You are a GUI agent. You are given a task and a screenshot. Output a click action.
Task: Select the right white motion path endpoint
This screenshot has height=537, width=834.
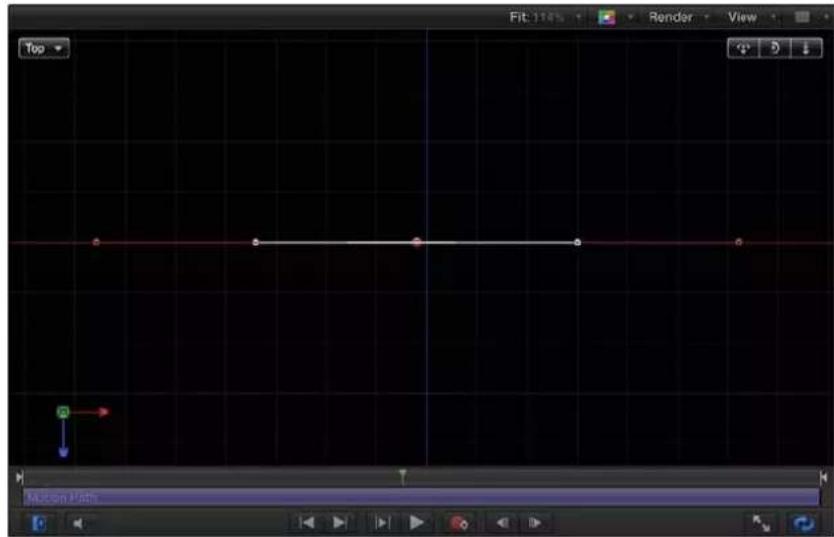point(578,242)
